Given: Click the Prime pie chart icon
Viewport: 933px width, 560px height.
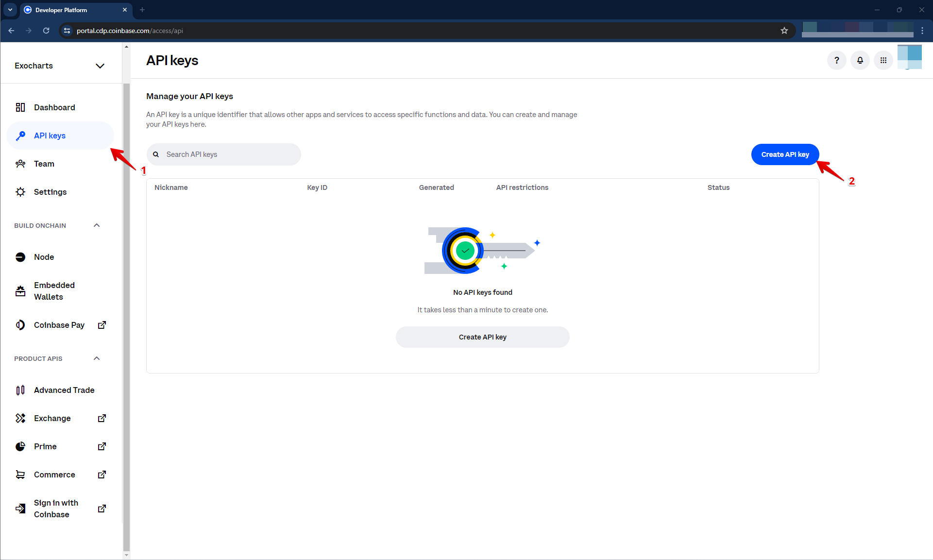Looking at the screenshot, I should click(x=20, y=446).
